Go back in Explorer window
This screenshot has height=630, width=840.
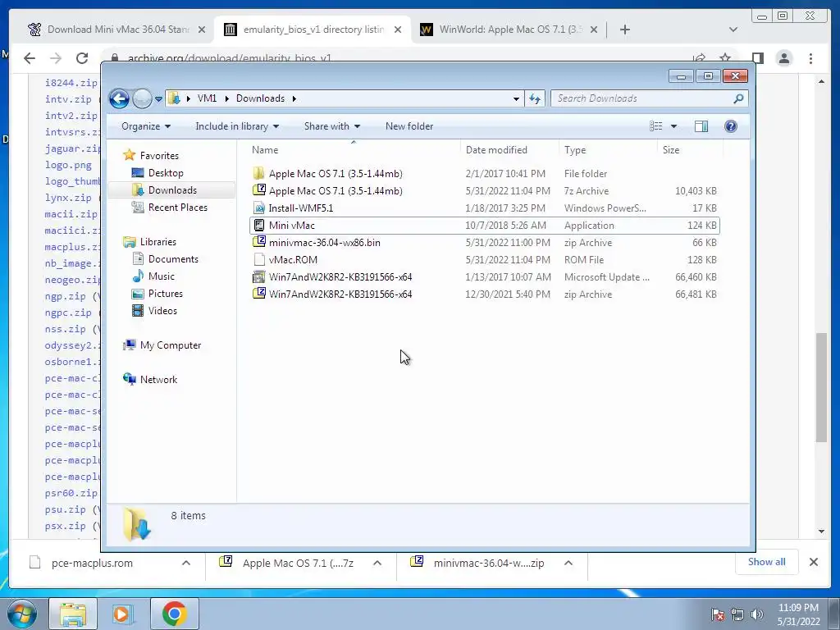click(x=119, y=98)
